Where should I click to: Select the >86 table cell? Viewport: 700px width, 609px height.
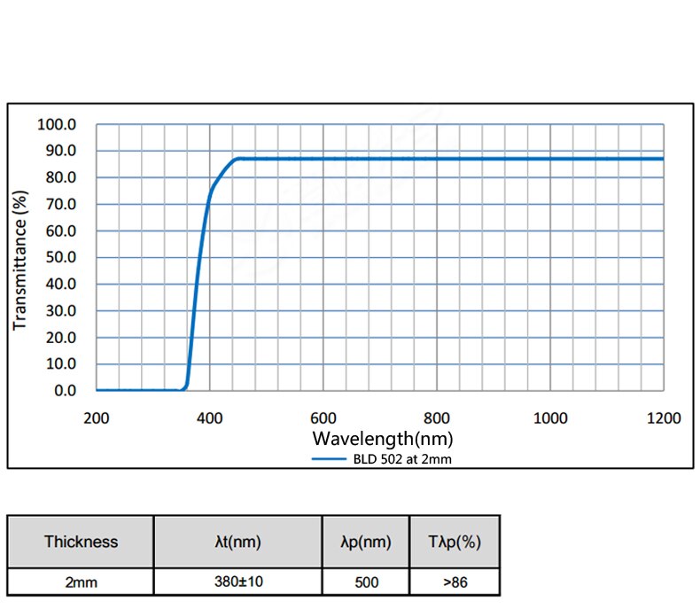tap(455, 582)
